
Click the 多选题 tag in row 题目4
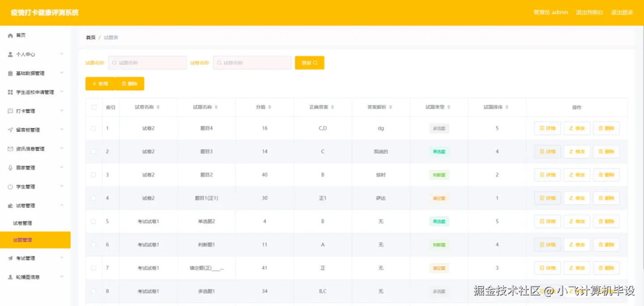click(439, 128)
